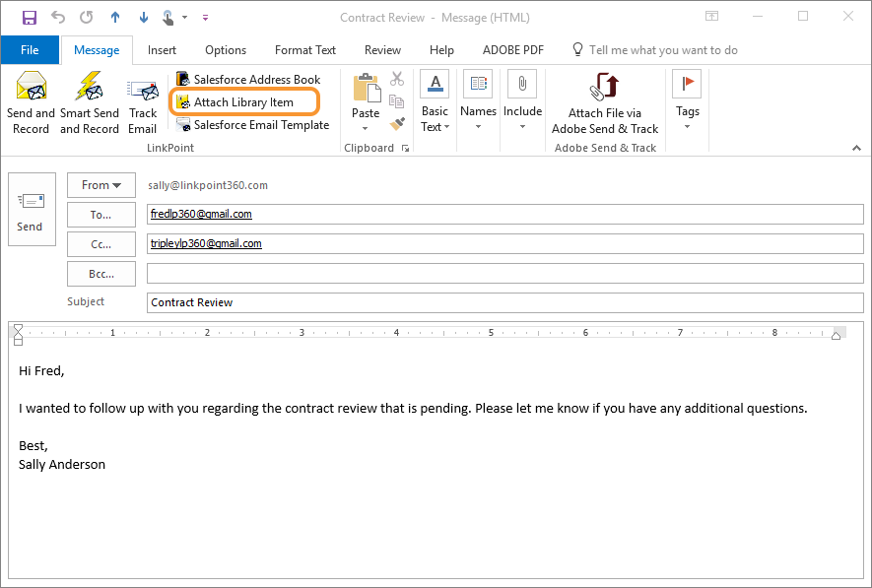Click the Format Painter brush icon
The height and width of the screenshot is (588, 872).
[397, 124]
